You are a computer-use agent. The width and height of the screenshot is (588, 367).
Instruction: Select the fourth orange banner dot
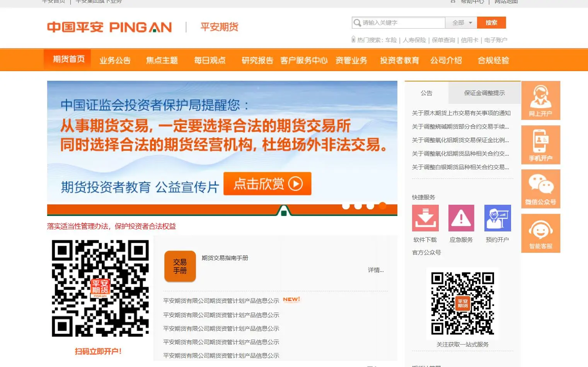click(383, 206)
